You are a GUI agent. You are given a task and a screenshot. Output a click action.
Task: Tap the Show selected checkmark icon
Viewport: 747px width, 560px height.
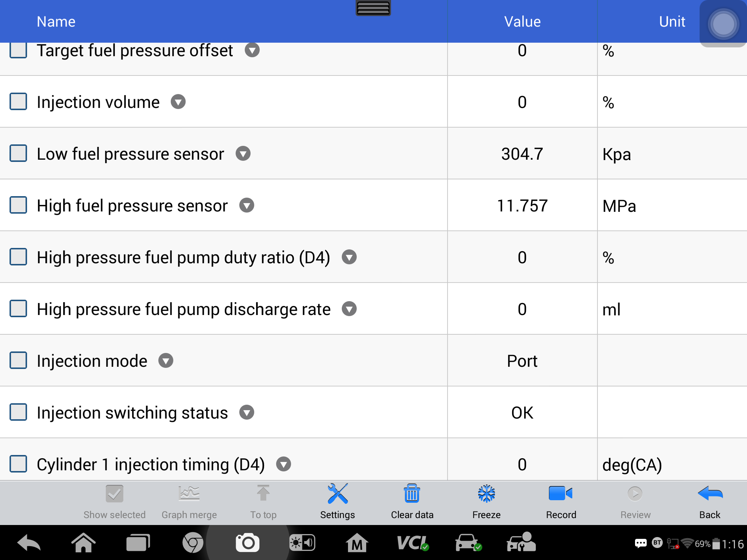pyautogui.click(x=115, y=502)
